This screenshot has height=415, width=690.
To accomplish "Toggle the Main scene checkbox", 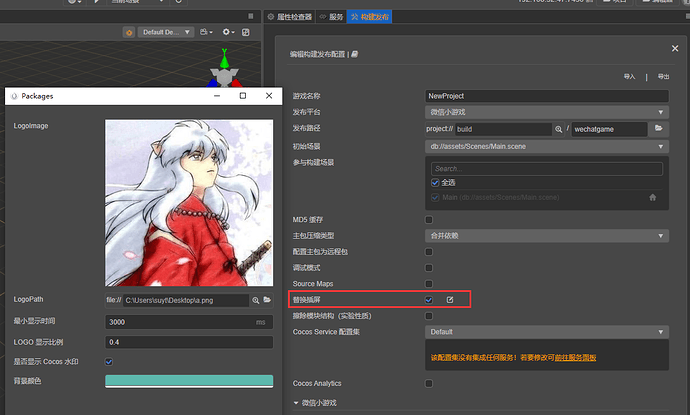I will [x=435, y=198].
